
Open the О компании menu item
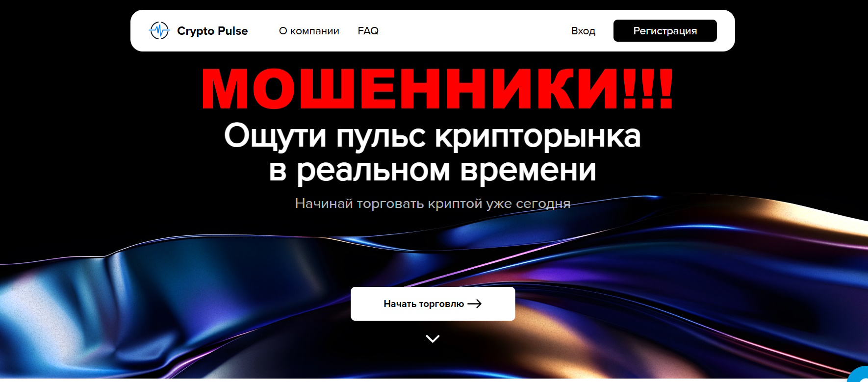309,31
